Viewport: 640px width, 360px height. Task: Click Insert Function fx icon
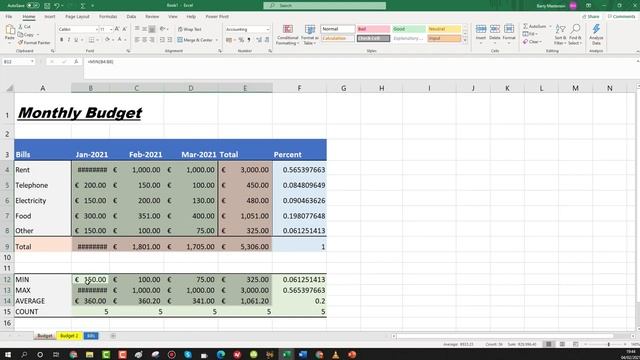(76, 62)
